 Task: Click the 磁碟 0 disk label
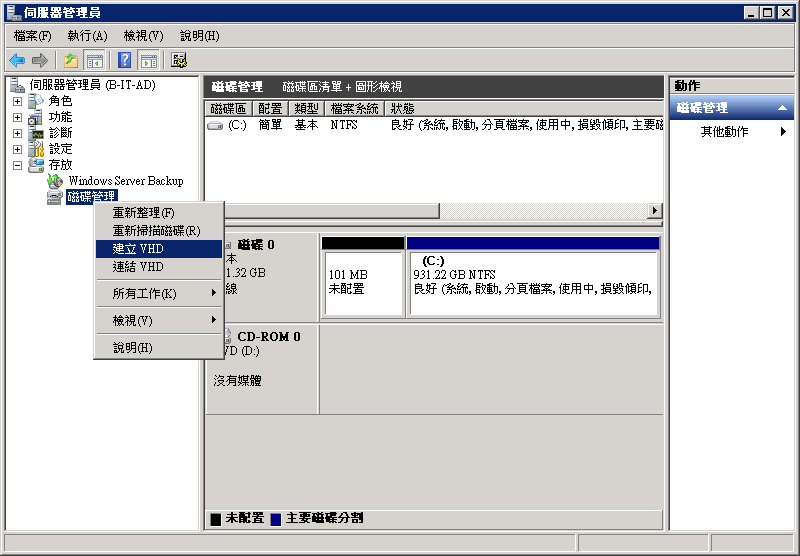click(256, 245)
